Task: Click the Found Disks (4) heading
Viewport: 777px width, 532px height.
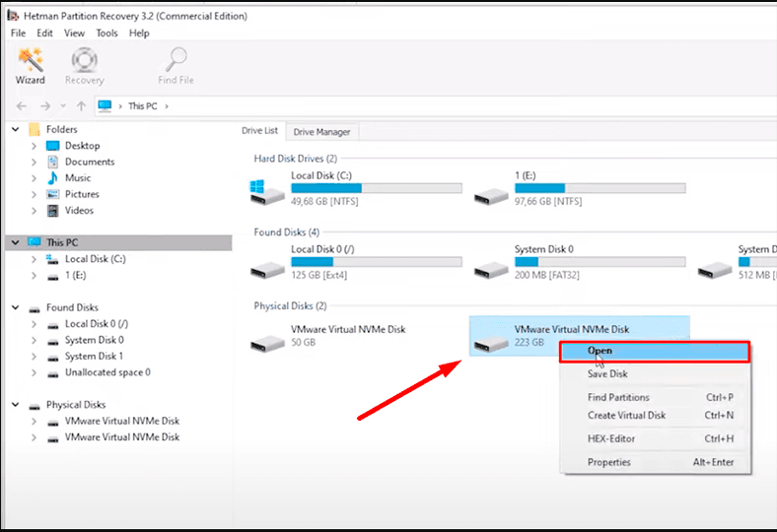Action: coord(286,233)
